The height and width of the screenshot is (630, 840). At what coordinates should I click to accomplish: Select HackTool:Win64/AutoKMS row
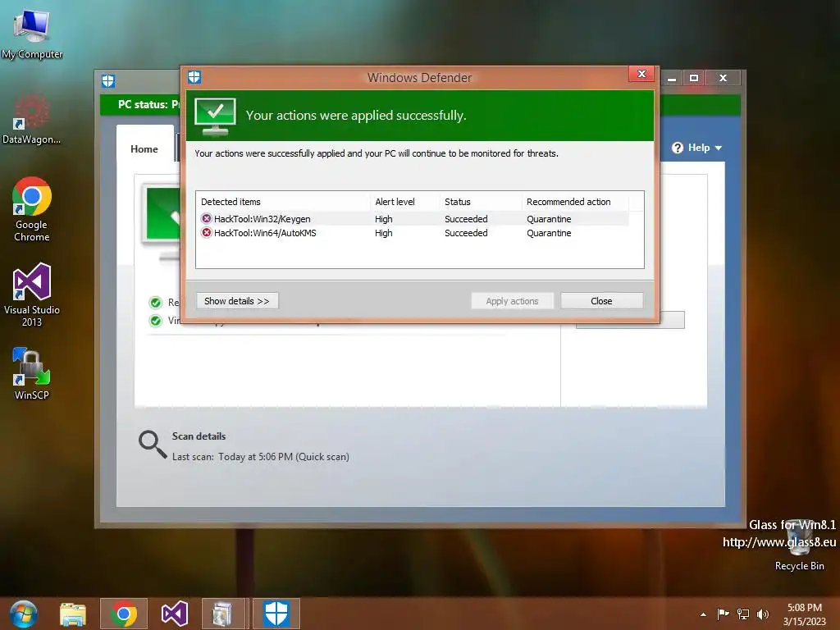413,233
